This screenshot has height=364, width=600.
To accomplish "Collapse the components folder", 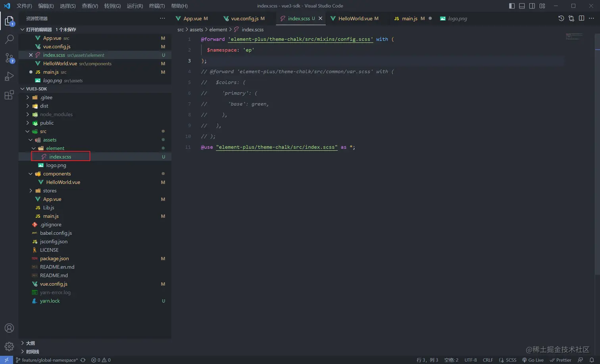I will tap(31, 174).
